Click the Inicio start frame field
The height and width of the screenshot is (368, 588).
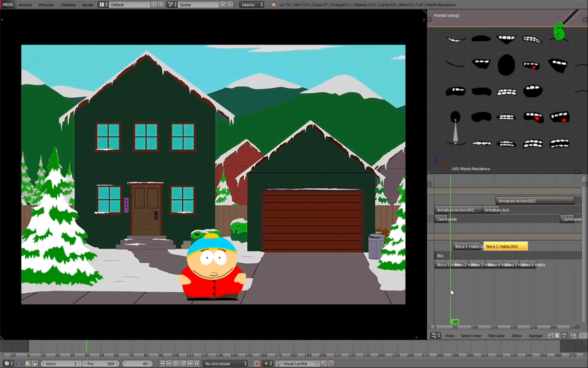tap(61, 364)
